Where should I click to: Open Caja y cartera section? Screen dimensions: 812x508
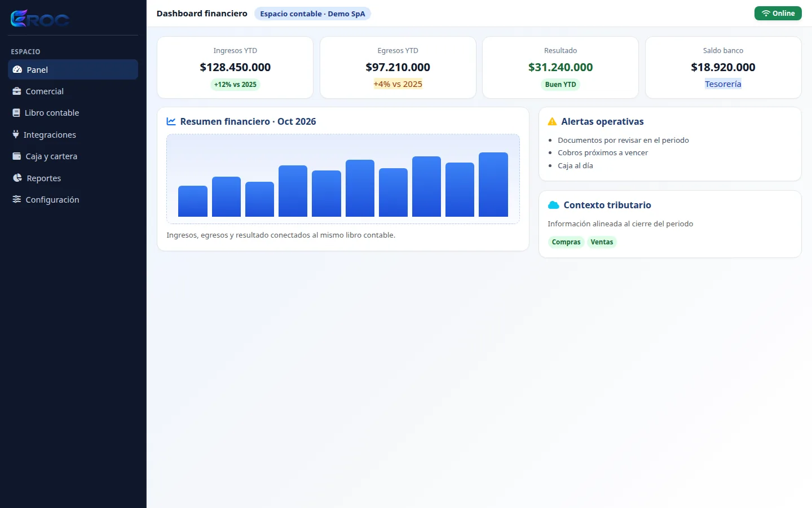[x=73, y=156]
